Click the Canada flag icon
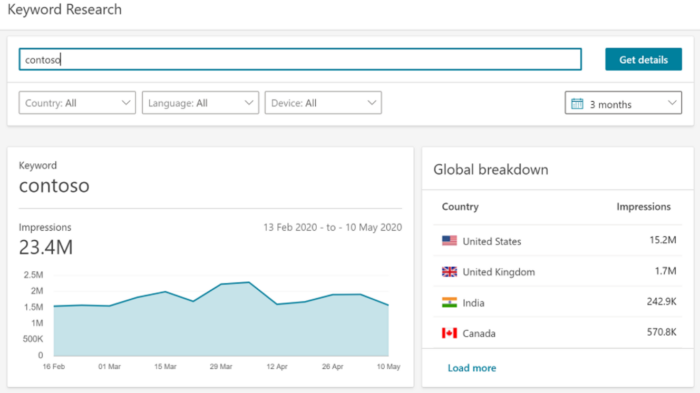This screenshot has height=393, width=700. coord(449,333)
